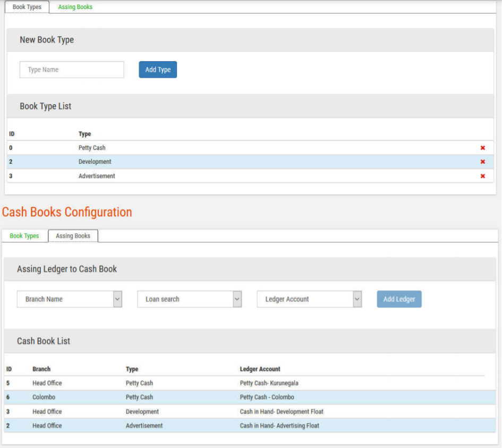Focus the Type Name input field
502x448 pixels.
(x=72, y=70)
